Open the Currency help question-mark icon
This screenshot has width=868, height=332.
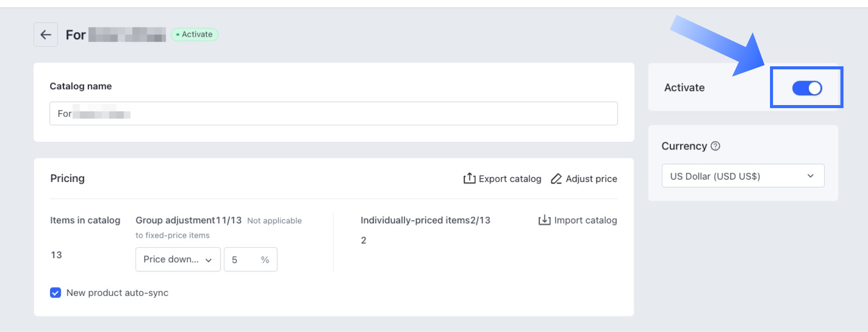[715, 146]
